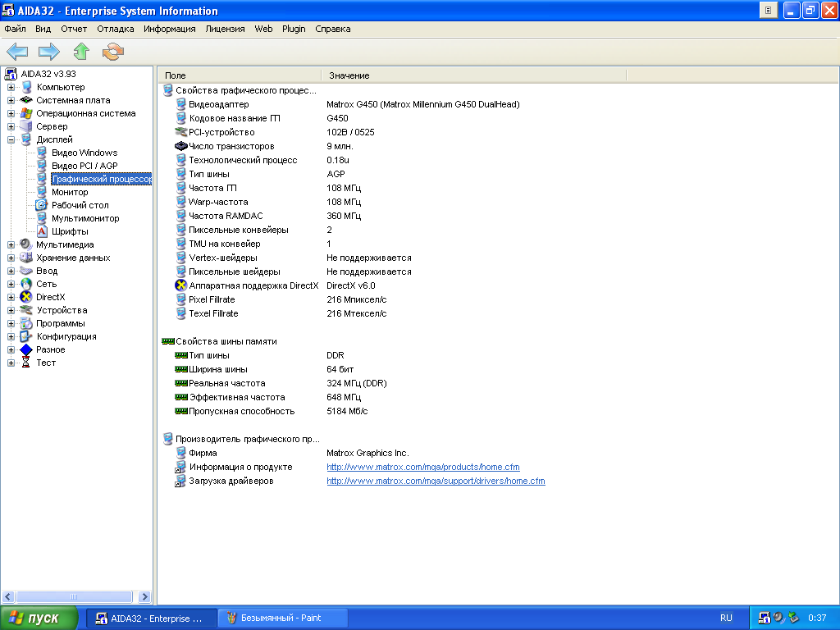Collapse the Дисплей tree node
Image resolution: width=840 pixels, height=630 pixels.
tap(11, 139)
